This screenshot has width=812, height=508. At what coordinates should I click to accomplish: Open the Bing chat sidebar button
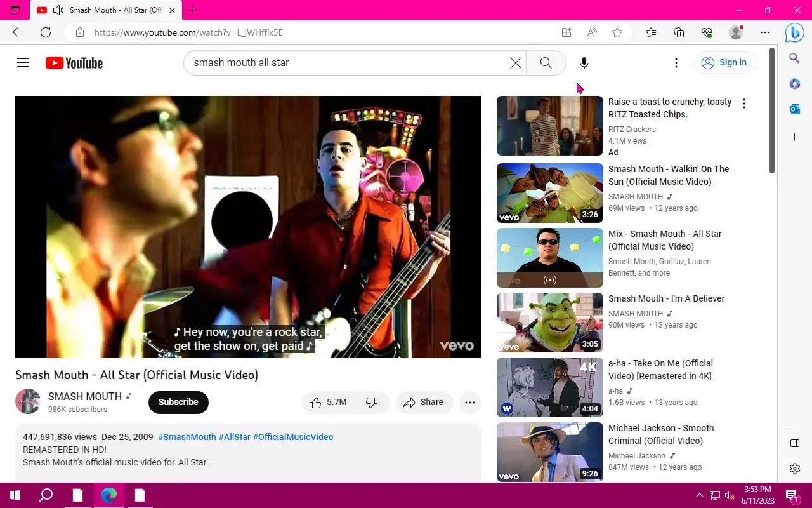tap(795, 32)
